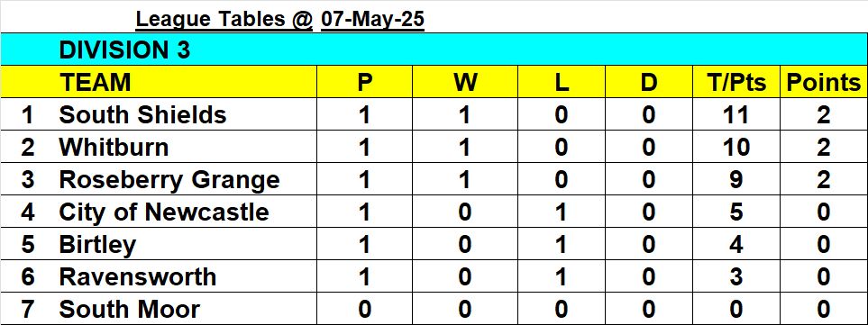Click the Points column header
The width and height of the screenshot is (868, 325).
[824, 82]
